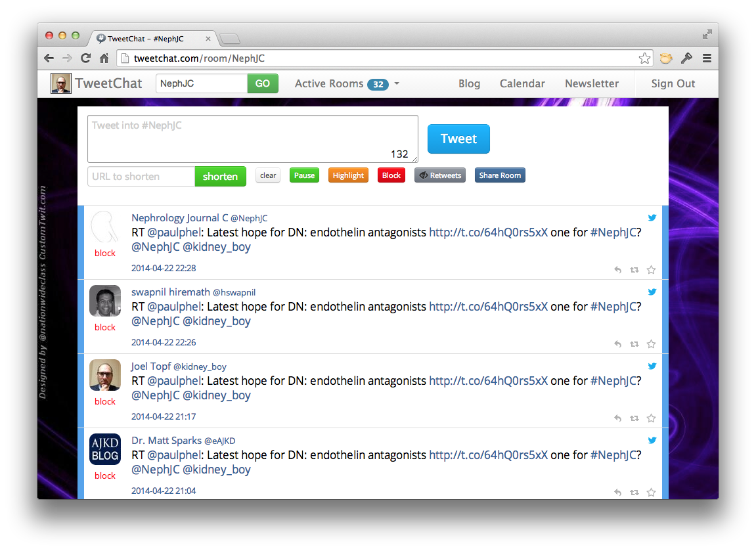Block Joel Topf user
This screenshot has width=756, height=551.
(104, 401)
